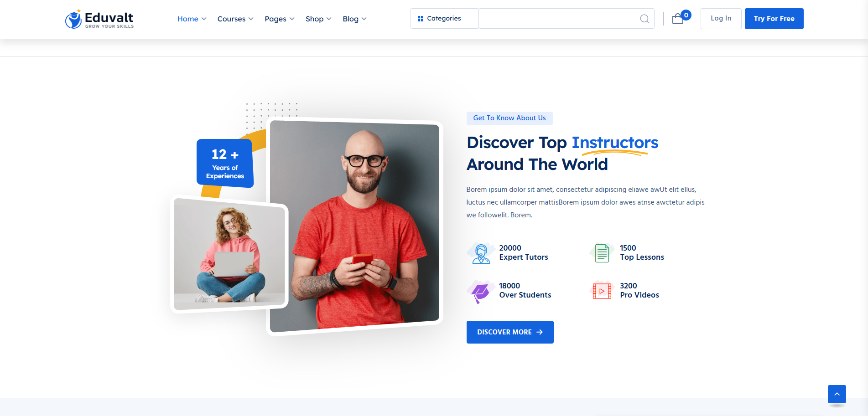
Task: Open the Shop menu item
Action: 315,19
